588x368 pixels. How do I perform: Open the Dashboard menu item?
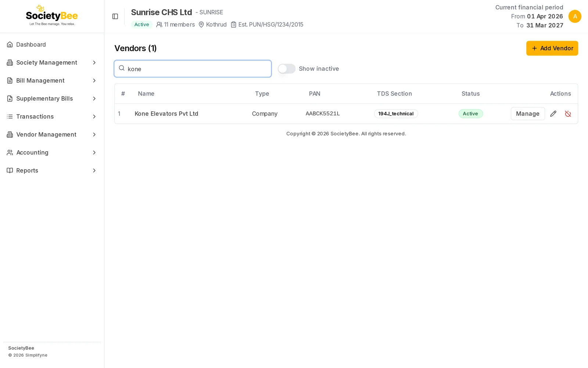point(52,45)
